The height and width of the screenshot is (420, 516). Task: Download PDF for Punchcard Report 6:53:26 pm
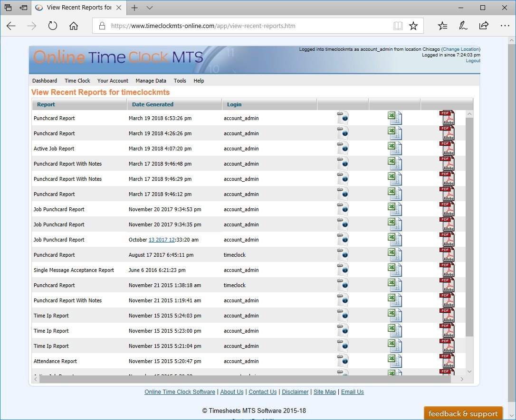[447, 118]
